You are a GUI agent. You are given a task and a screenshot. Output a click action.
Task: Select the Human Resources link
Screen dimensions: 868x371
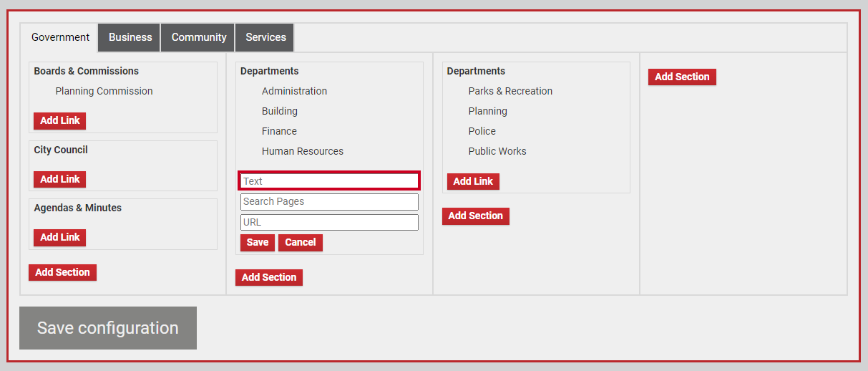pyautogui.click(x=303, y=151)
